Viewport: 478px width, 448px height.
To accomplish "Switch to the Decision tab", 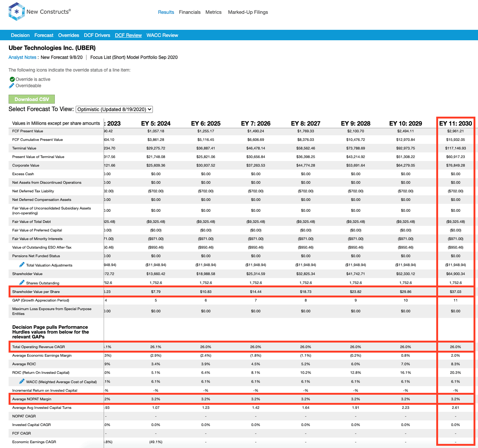I will [x=20, y=35].
